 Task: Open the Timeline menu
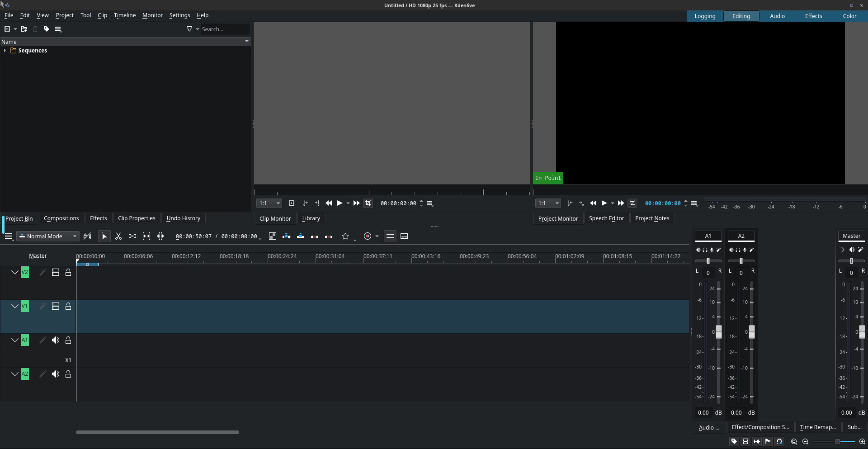point(124,15)
